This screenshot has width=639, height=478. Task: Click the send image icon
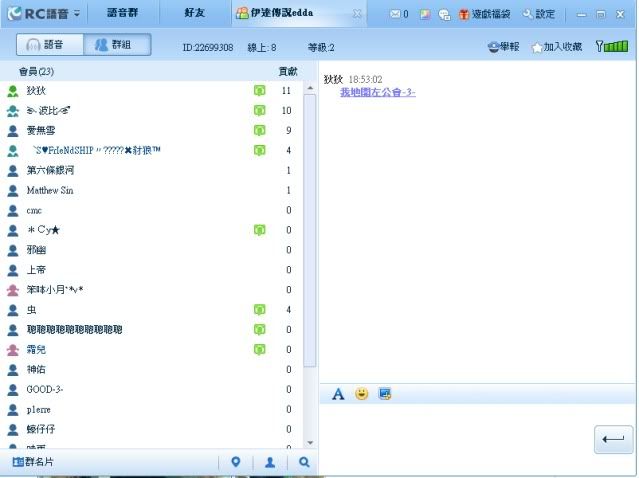385,394
